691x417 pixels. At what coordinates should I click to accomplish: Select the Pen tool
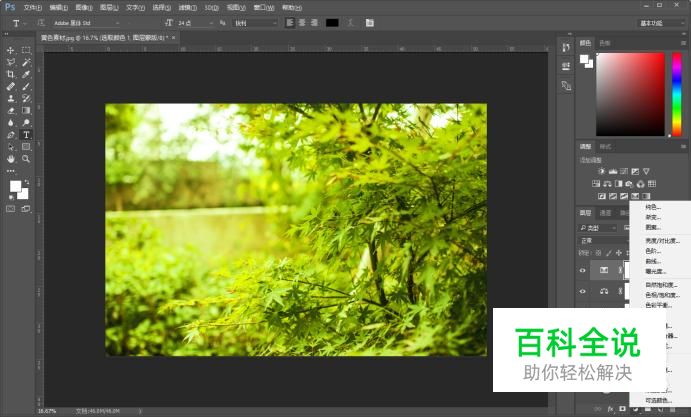coord(11,134)
